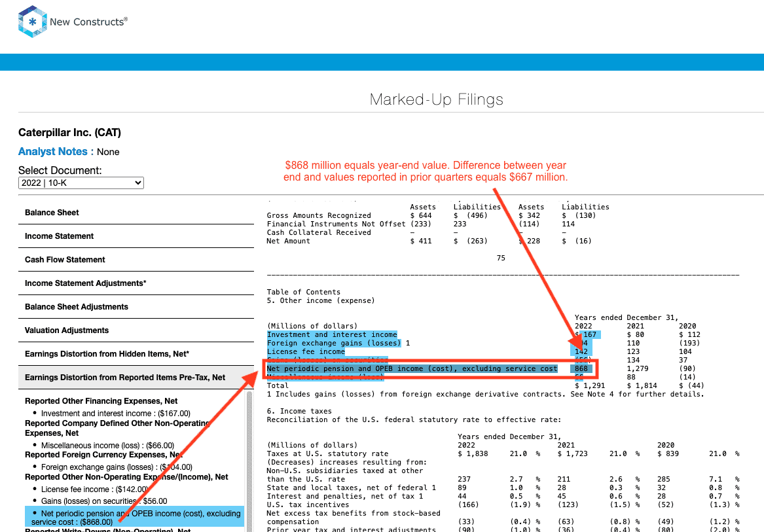This screenshot has width=764, height=532.
Task: Click the '5. Other income (expense)' heading
Action: coord(321,300)
